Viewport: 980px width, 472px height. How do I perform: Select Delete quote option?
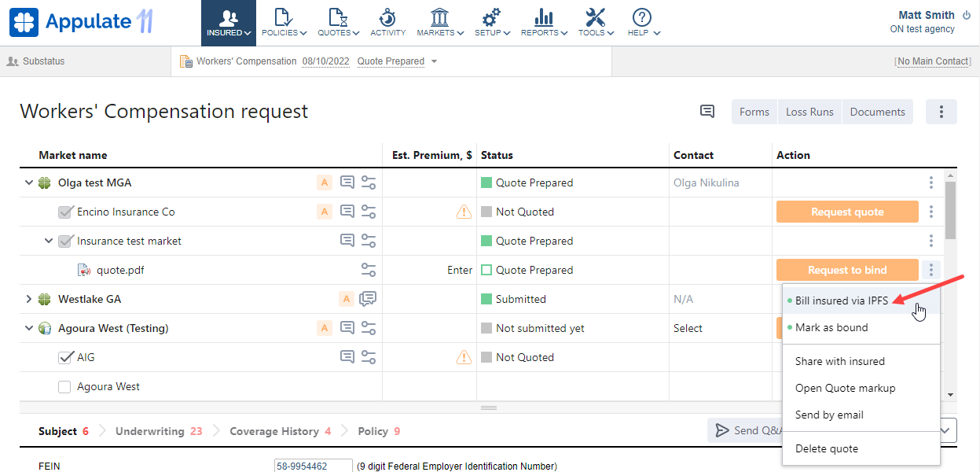(861, 448)
